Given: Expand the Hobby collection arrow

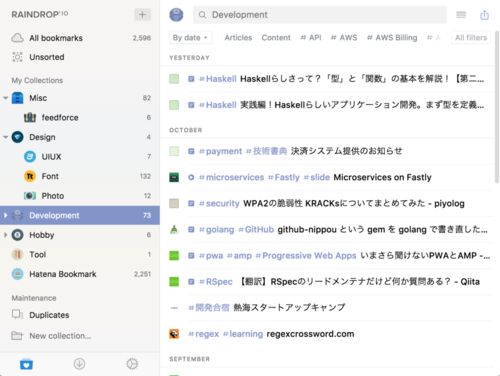Looking at the screenshot, I should click(x=5, y=235).
